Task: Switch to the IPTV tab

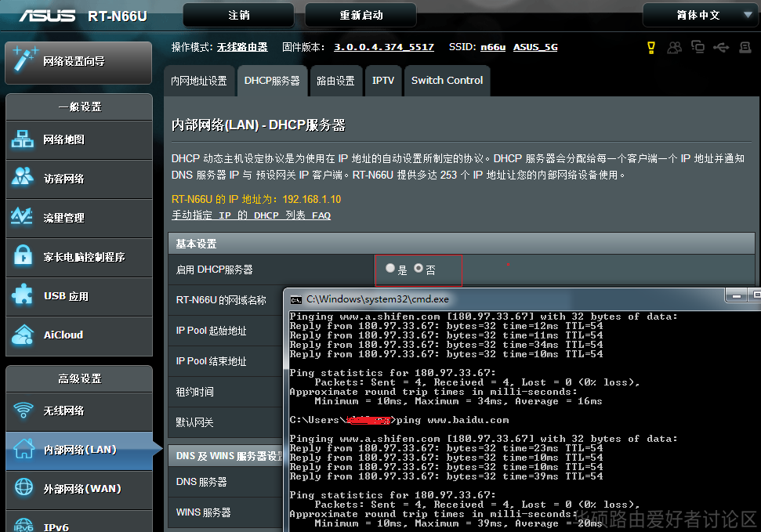Action: 383,81
